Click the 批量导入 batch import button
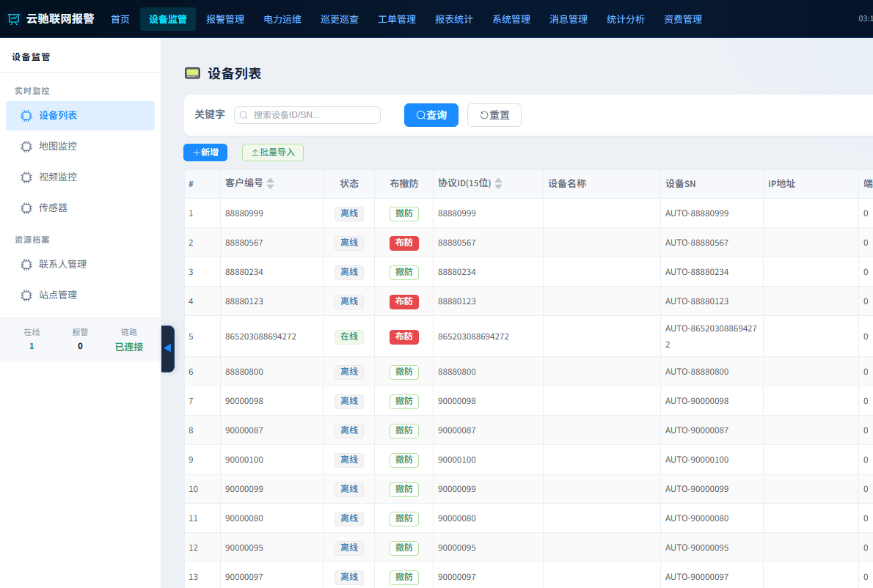This screenshot has height=588, width=873. (273, 152)
